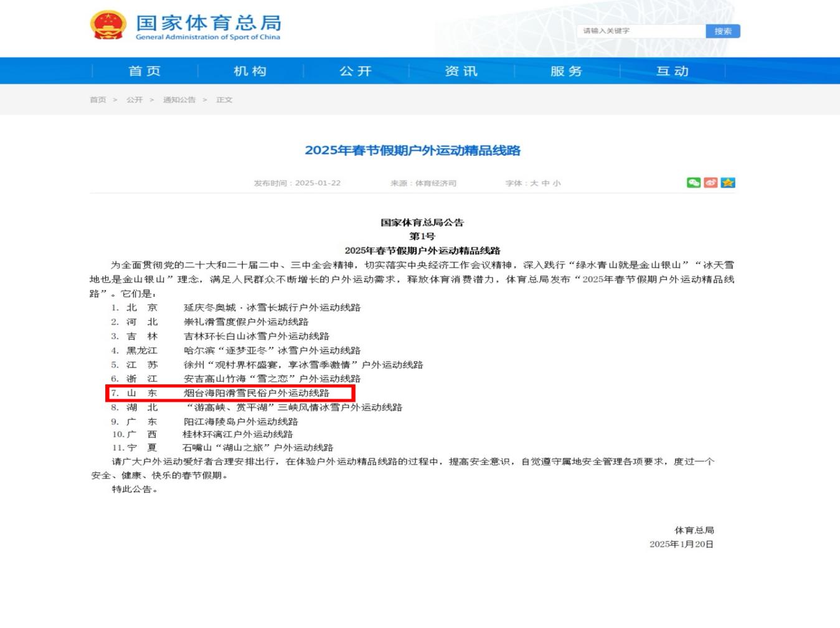Click the 体育总局 signature text

694,530
